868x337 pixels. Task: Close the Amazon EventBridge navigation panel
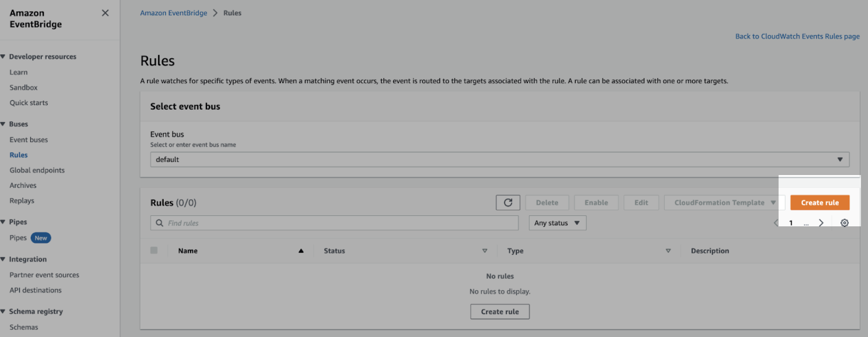pyautogui.click(x=105, y=13)
